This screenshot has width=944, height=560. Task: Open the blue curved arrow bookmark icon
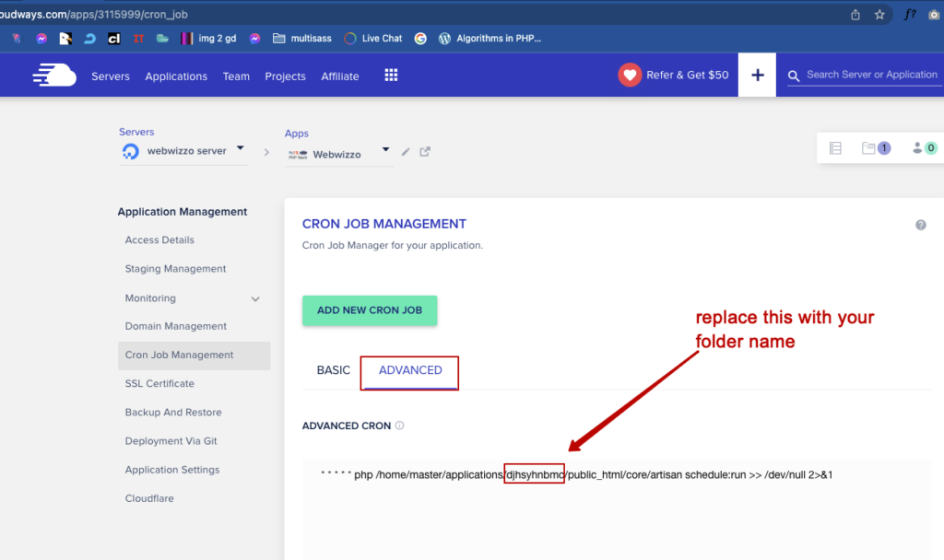click(89, 39)
